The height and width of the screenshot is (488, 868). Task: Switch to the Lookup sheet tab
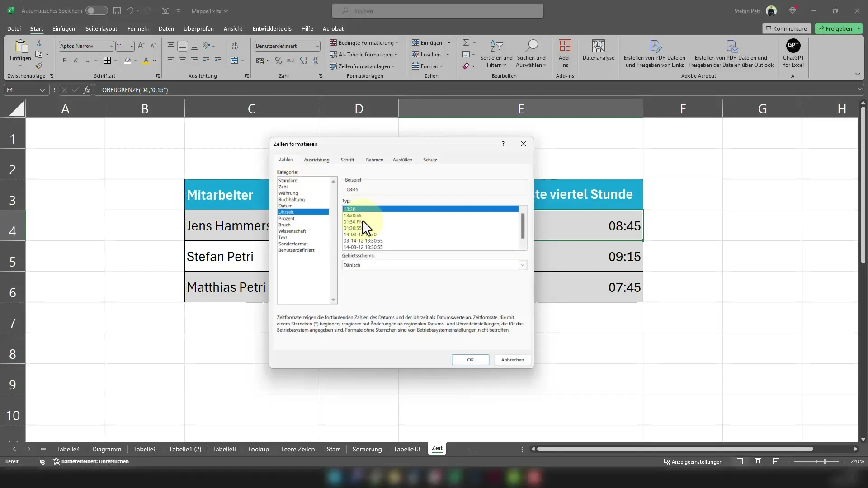pyautogui.click(x=258, y=449)
